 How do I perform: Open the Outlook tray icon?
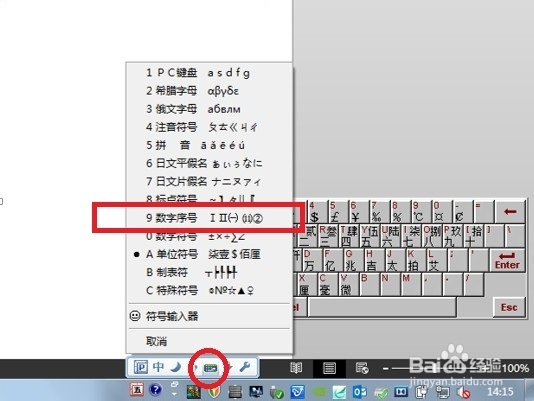tap(360, 392)
